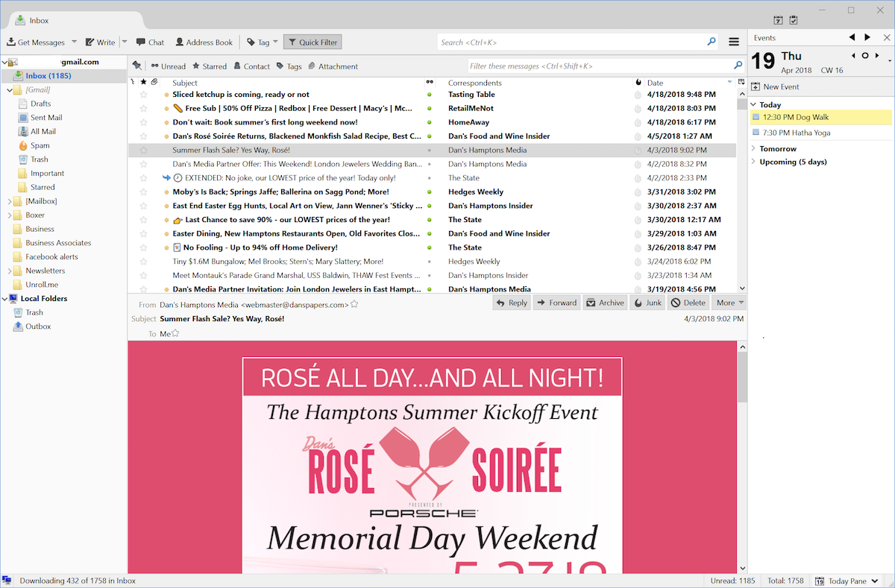The height and width of the screenshot is (588, 895).
Task: Open the Spam folder
Action: point(40,145)
